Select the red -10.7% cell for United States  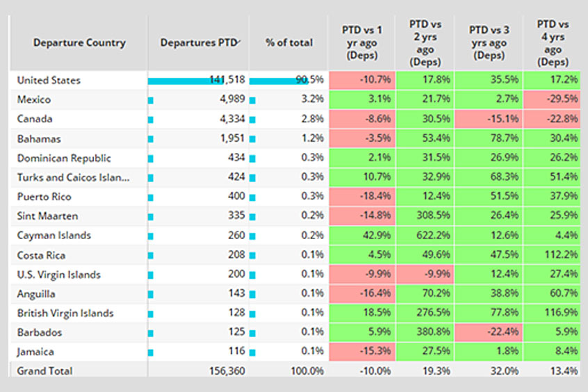click(x=361, y=81)
